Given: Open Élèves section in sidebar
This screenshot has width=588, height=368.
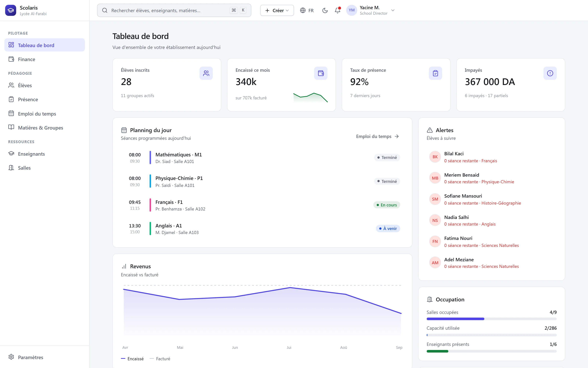Looking at the screenshot, I should [x=45, y=85].
